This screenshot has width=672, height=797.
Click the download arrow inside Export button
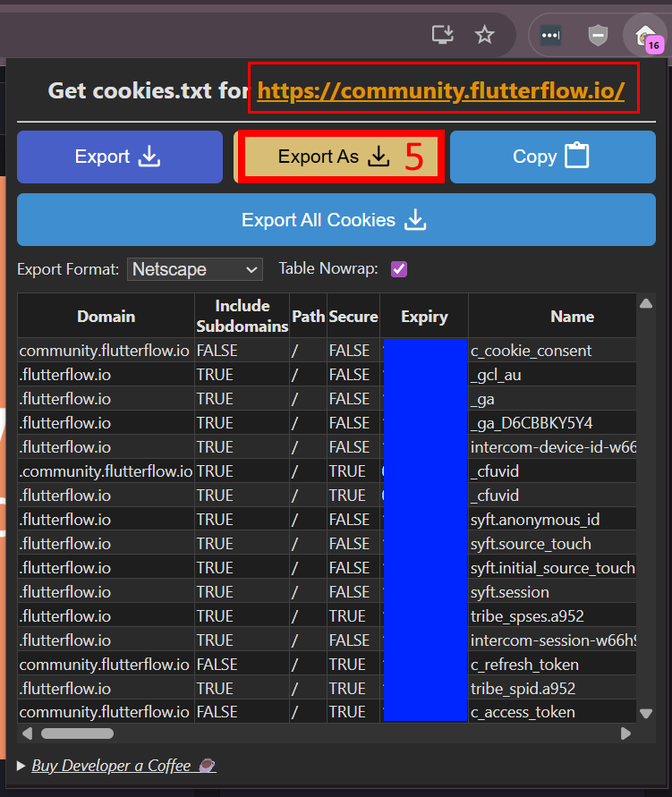click(149, 157)
